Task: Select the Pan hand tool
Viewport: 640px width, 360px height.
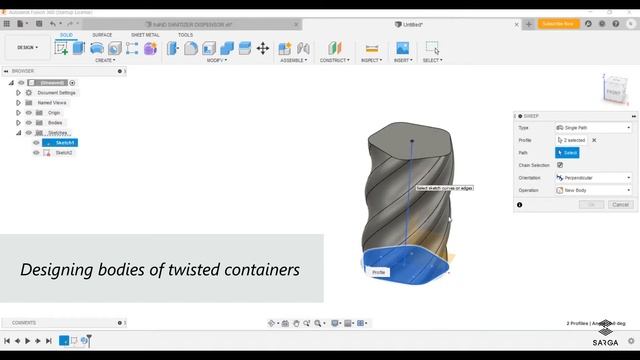Action: 296,323
